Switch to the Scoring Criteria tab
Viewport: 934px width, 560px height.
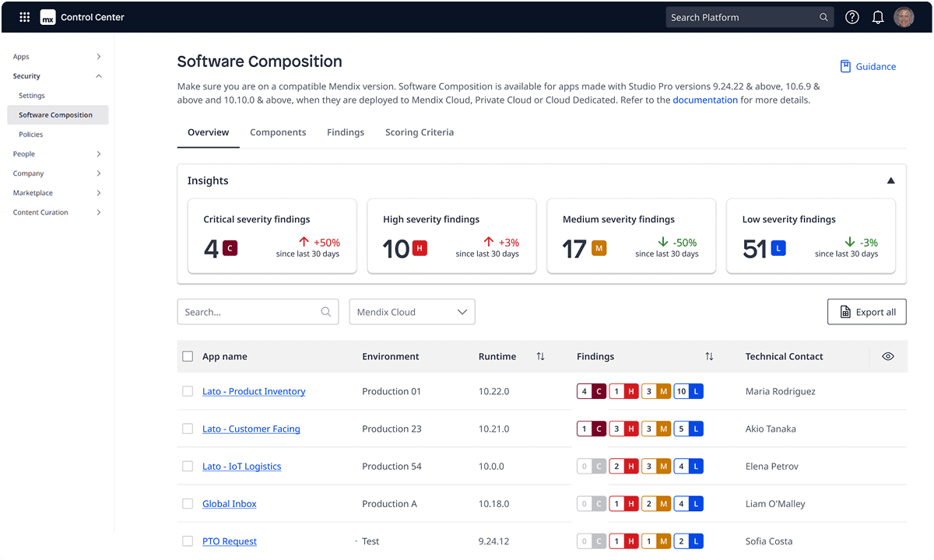(x=420, y=132)
